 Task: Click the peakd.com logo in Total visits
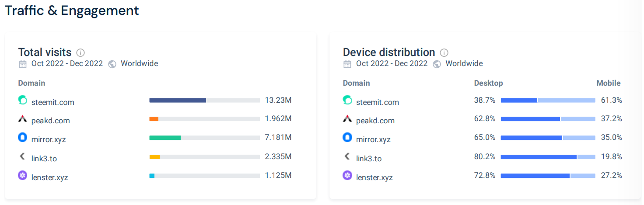pos(23,119)
